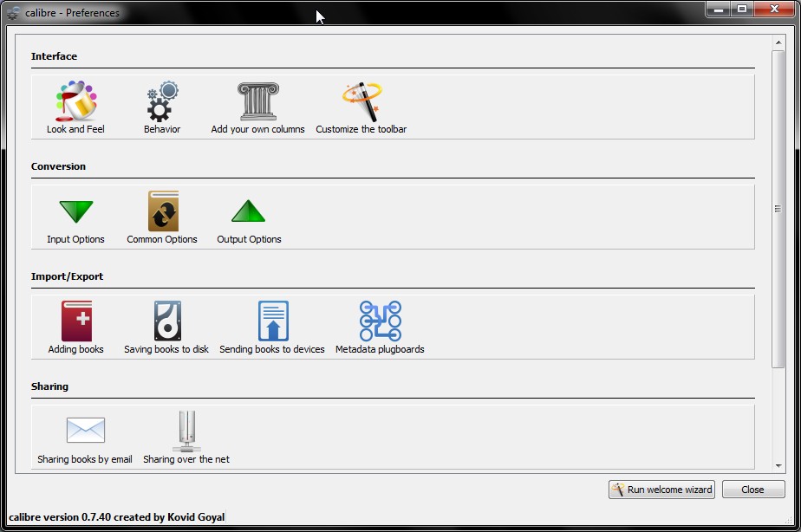Open Saving books to disk settings
Viewport: 801px width, 532px height.
click(x=166, y=328)
